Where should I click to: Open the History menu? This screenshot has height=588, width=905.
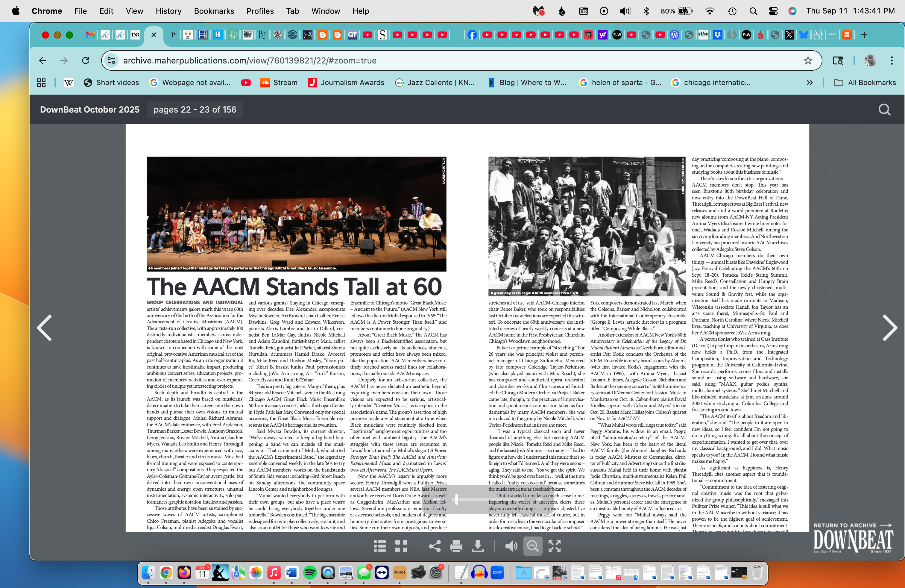[x=168, y=11]
